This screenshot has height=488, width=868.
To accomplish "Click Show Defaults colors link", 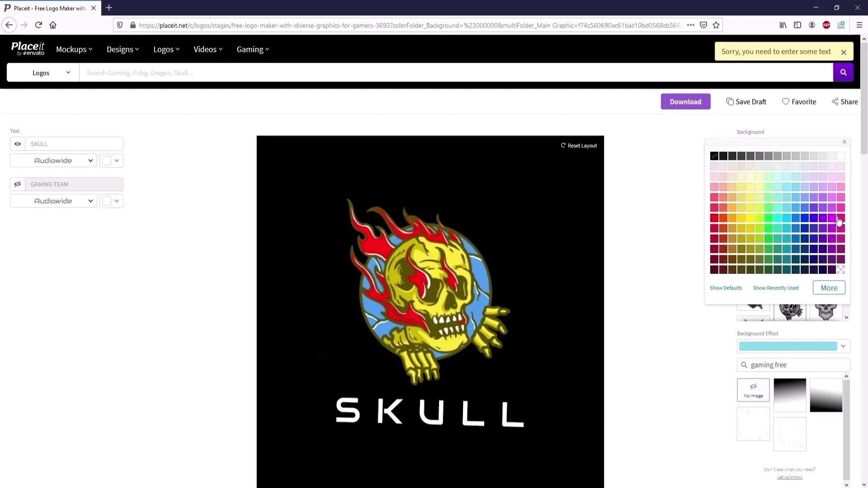I will point(726,287).
